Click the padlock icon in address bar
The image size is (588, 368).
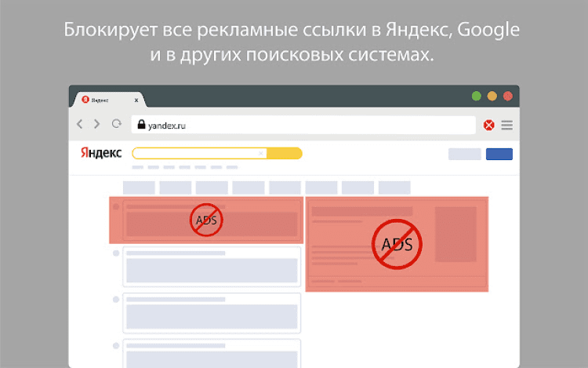[141, 124]
